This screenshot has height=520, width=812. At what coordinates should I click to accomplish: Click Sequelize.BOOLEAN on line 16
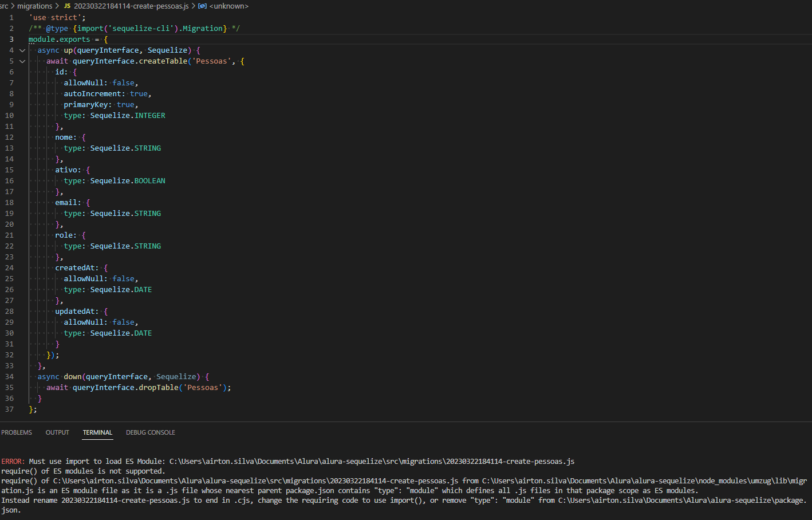coord(128,181)
